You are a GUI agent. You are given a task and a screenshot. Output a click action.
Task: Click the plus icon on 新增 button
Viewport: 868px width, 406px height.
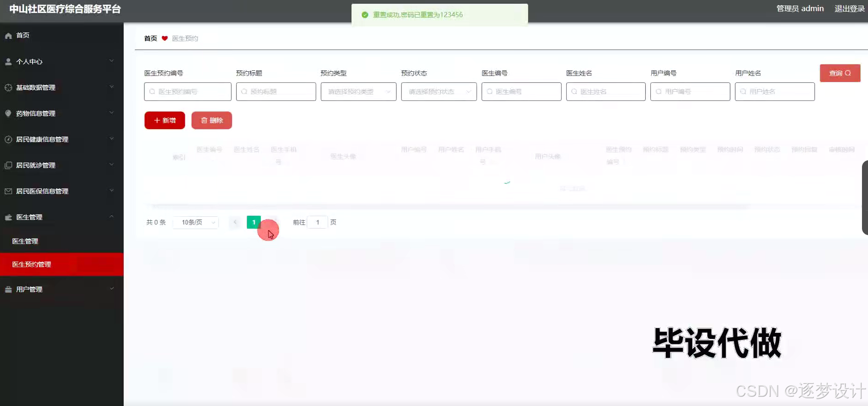click(x=157, y=120)
